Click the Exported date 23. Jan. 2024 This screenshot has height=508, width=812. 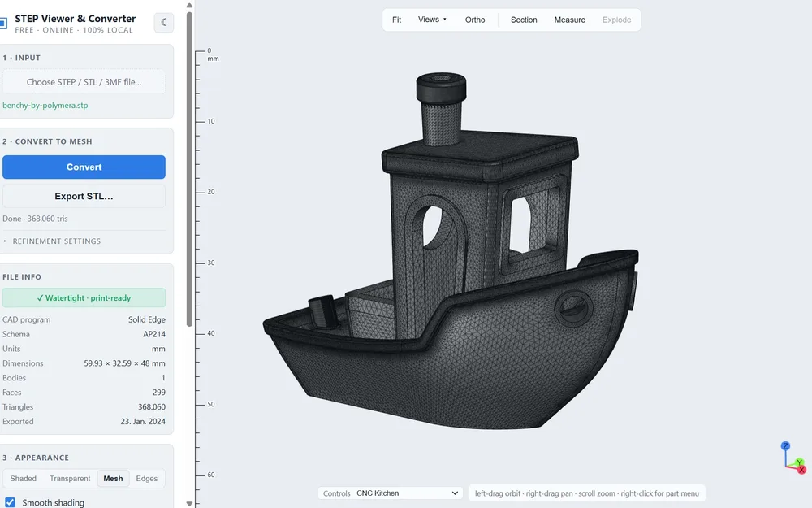click(143, 421)
